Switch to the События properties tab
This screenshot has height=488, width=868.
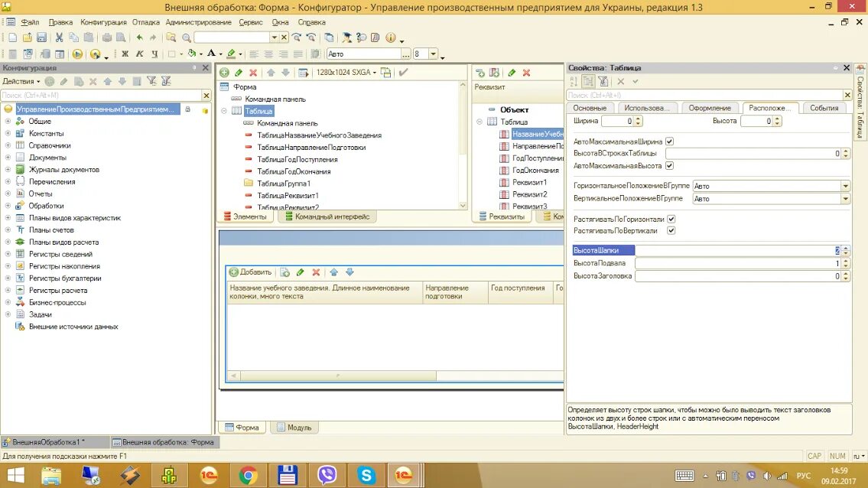tap(824, 108)
